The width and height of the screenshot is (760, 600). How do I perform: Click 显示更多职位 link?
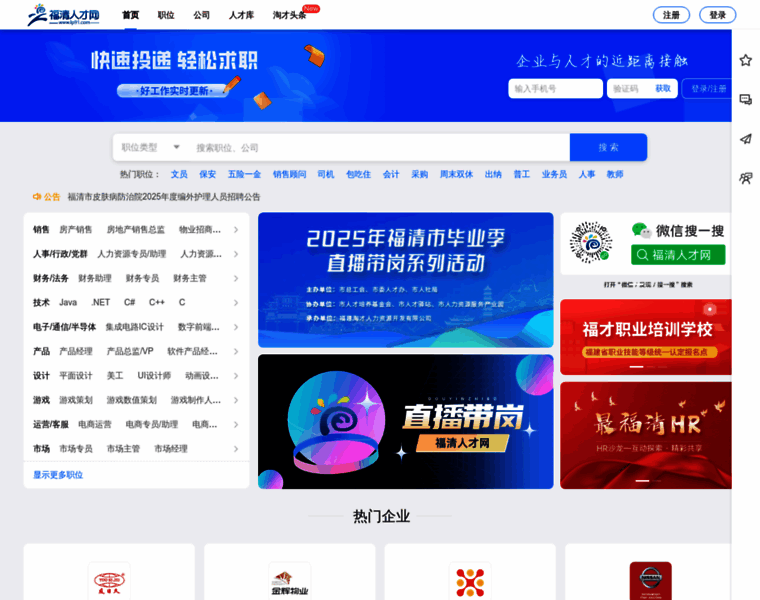pyautogui.click(x=58, y=475)
